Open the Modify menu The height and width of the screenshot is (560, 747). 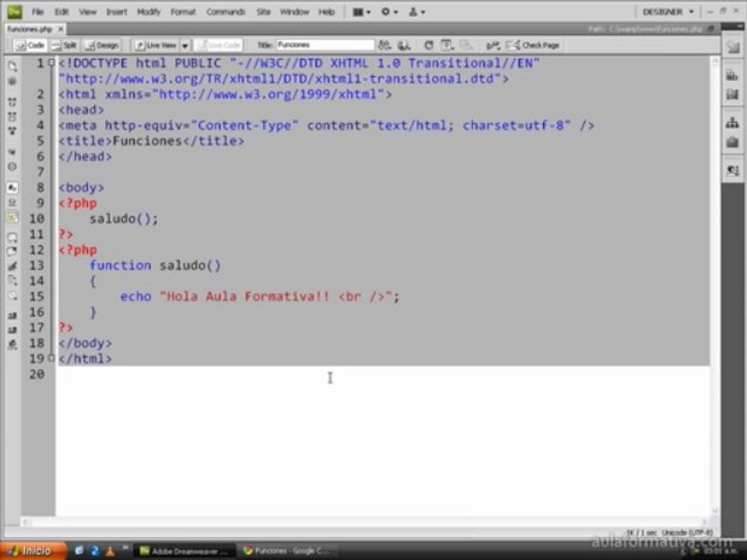tap(149, 12)
